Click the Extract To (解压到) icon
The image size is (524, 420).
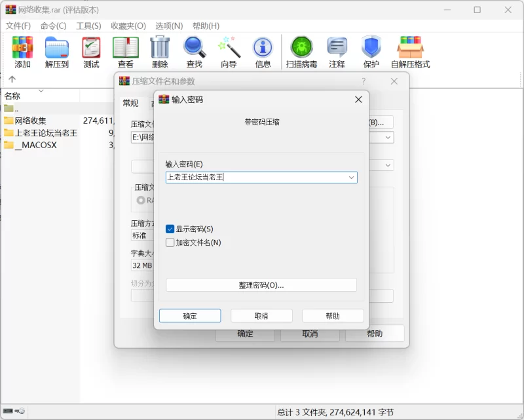[57, 52]
